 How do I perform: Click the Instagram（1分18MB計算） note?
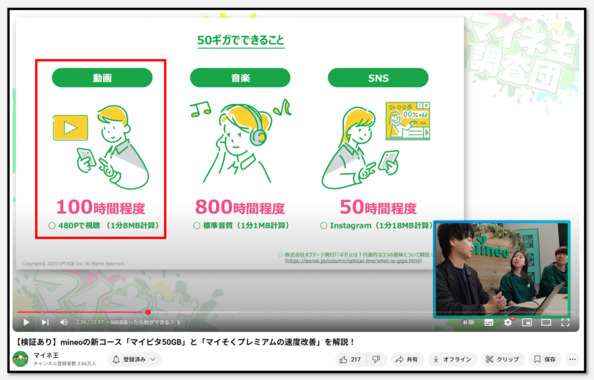click(377, 226)
